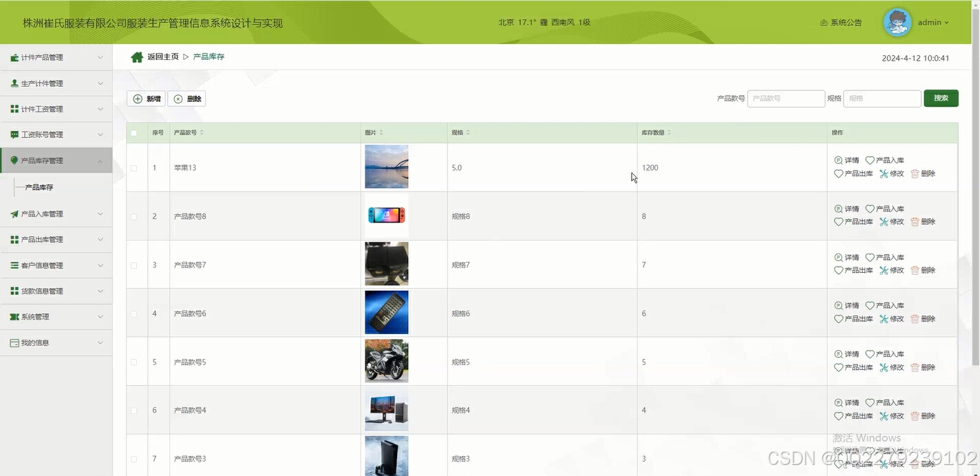
Task: Check the checkbox next to 产品款号5
Action: 134,362
